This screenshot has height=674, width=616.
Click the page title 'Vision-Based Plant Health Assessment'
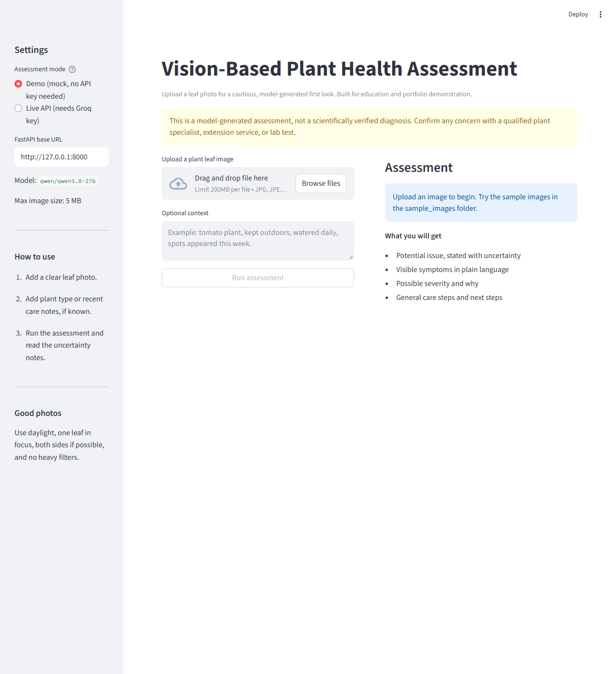[x=339, y=69]
